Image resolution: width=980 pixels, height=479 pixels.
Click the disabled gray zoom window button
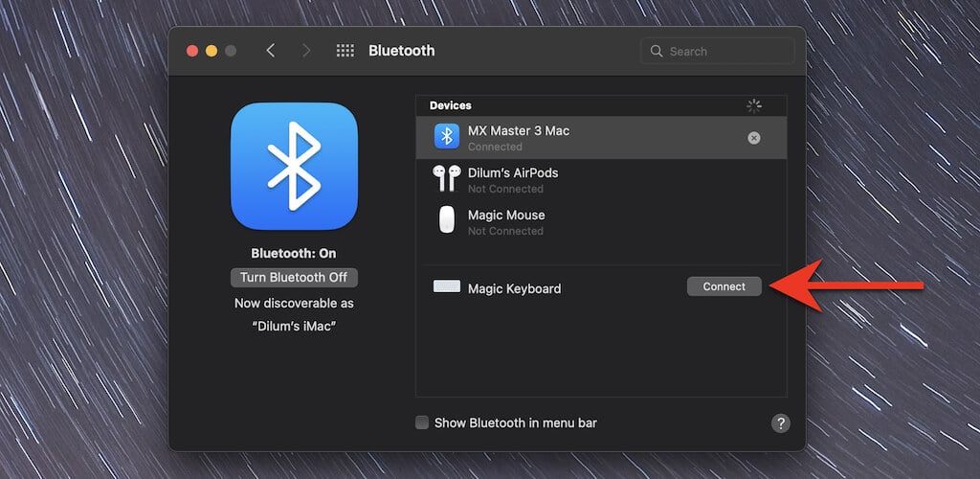tap(231, 51)
